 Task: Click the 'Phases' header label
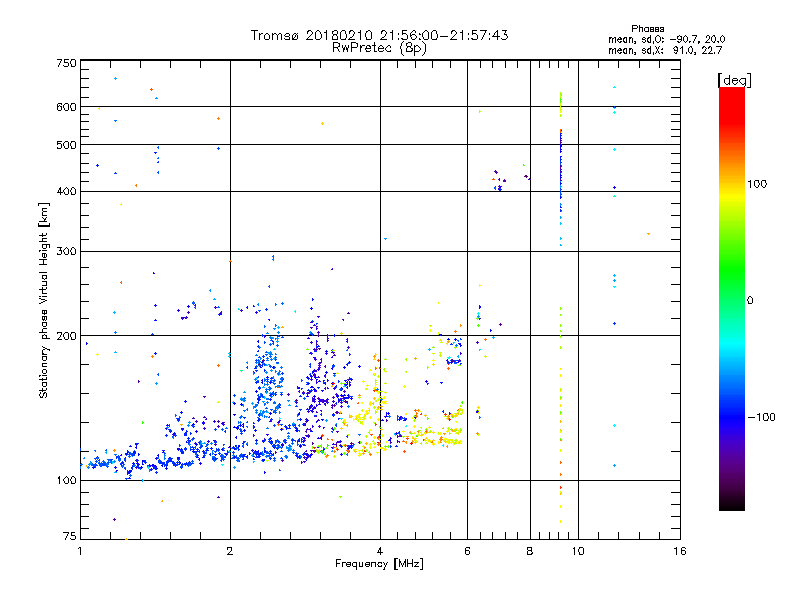pos(647,29)
